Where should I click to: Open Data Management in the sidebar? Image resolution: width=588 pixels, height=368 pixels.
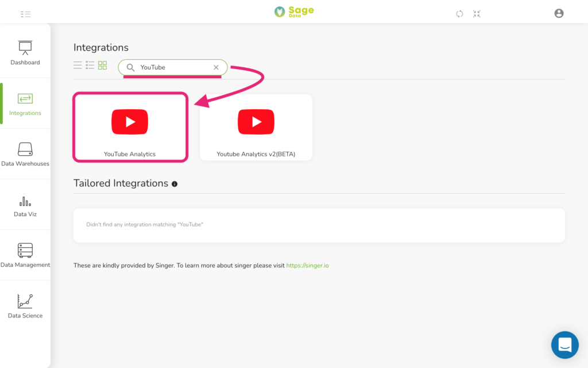(25, 255)
